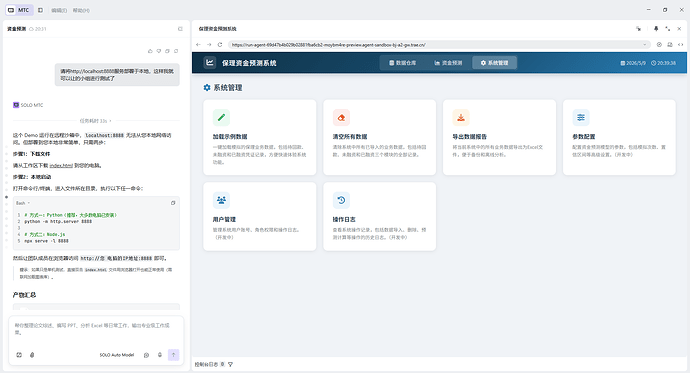
Task: Click the round icon right of SOLO Auto Model
Action: click(x=146, y=355)
